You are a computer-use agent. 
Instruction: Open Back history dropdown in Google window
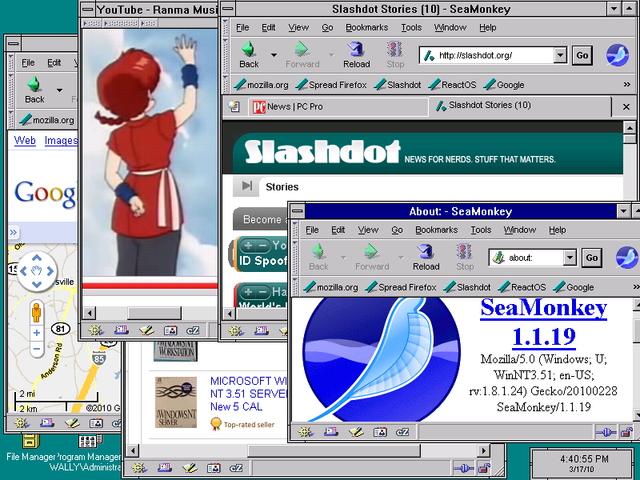click(x=60, y=90)
